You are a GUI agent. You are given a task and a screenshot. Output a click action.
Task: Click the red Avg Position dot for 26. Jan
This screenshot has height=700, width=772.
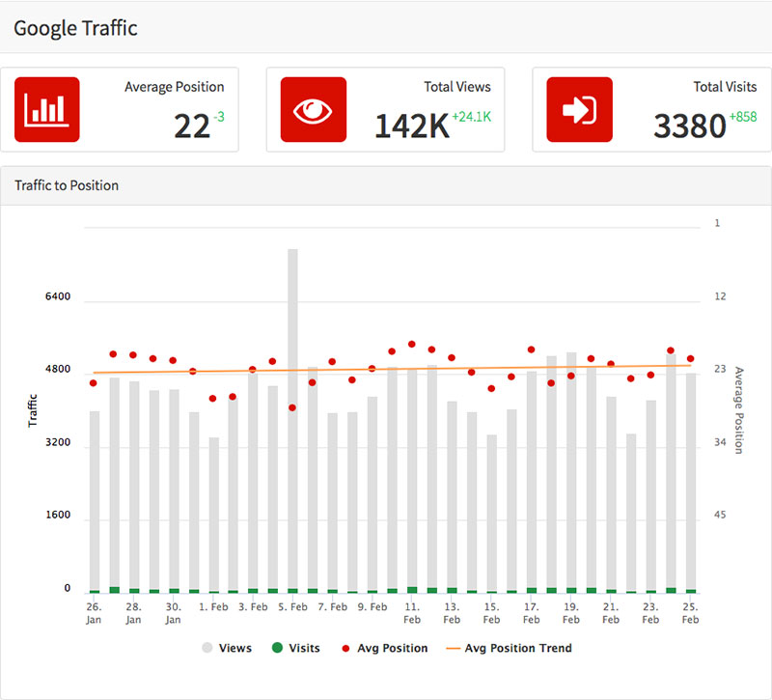pos(94,383)
